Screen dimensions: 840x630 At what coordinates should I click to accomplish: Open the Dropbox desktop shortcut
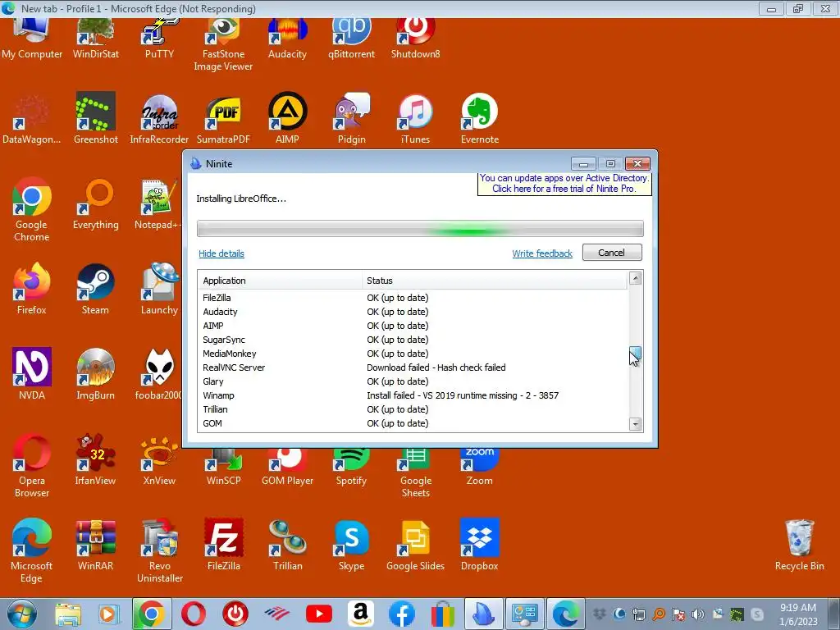pyautogui.click(x=479, y=545)
